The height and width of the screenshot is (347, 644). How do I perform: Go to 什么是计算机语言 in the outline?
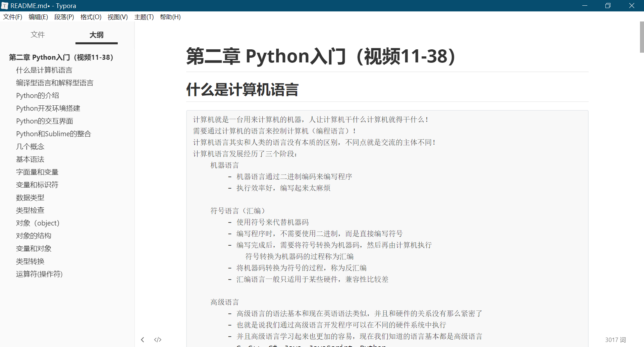(44, 70)
